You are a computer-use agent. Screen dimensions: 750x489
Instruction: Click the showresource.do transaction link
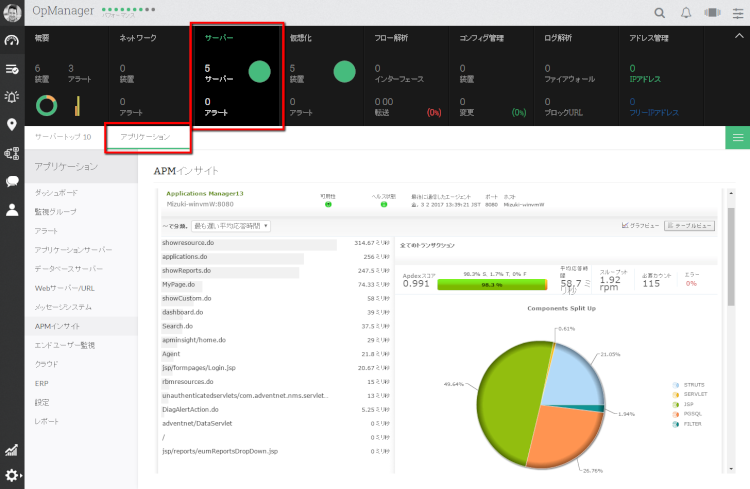click(x=189, y=243)
